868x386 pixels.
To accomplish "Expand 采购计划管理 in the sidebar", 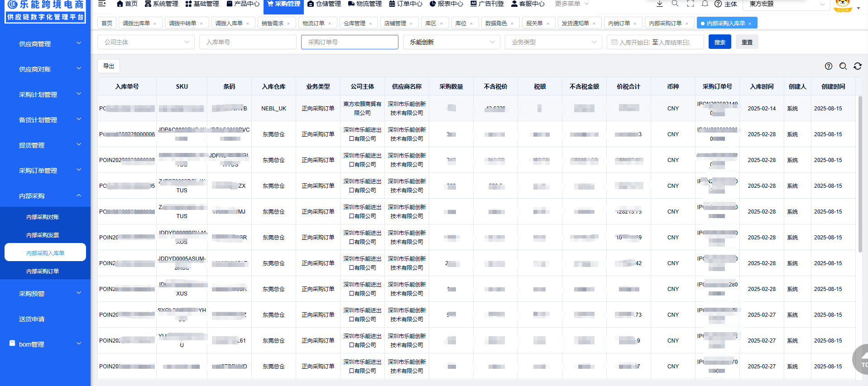I will 45,95.
